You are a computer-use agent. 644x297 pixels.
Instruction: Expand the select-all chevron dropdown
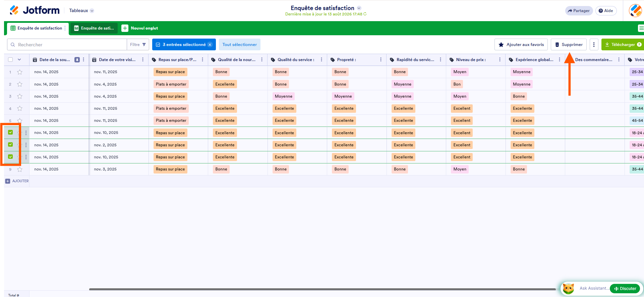(x=19, y=60)
